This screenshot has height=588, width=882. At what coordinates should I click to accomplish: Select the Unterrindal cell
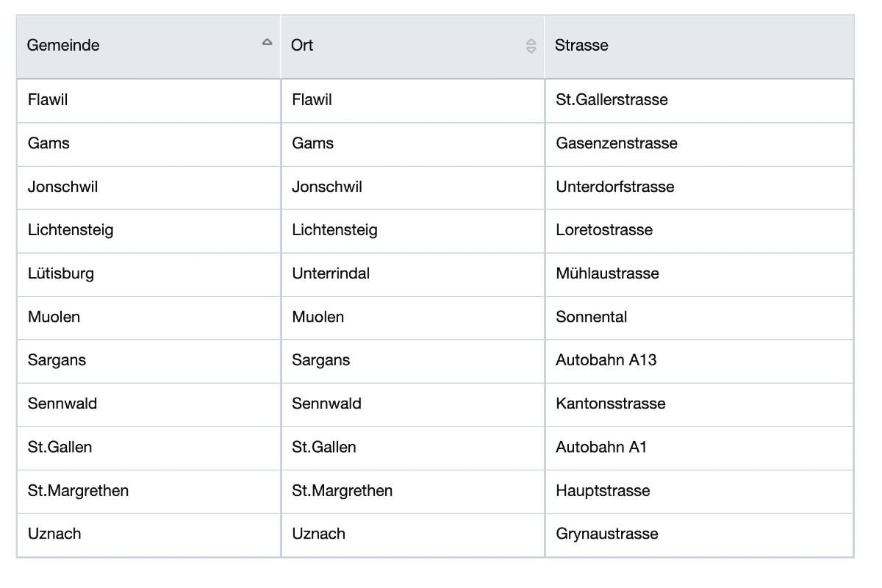[330, 273]
